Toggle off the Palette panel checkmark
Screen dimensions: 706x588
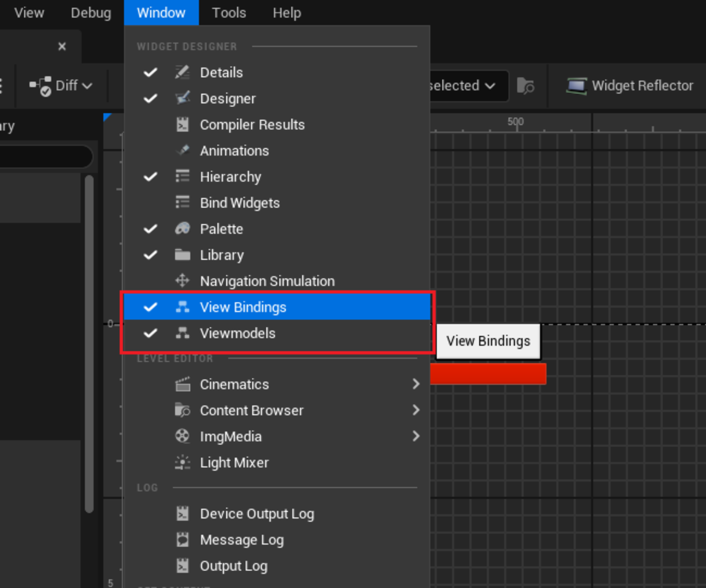(150, 229)
